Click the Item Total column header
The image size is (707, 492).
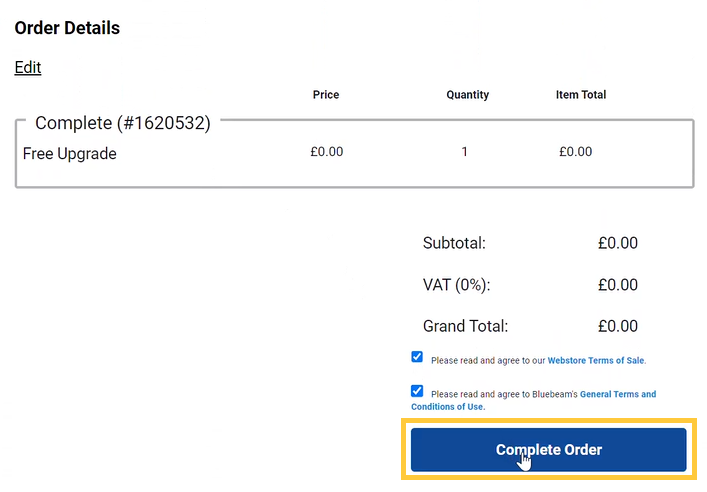(581, 95)
